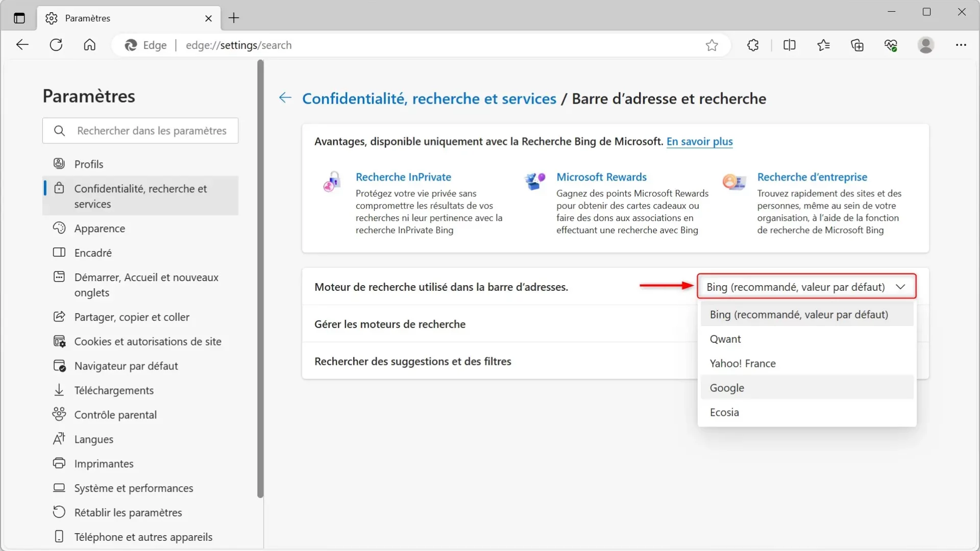
Task: Open the Contrôle parental section
Action: tap(140, 415)
